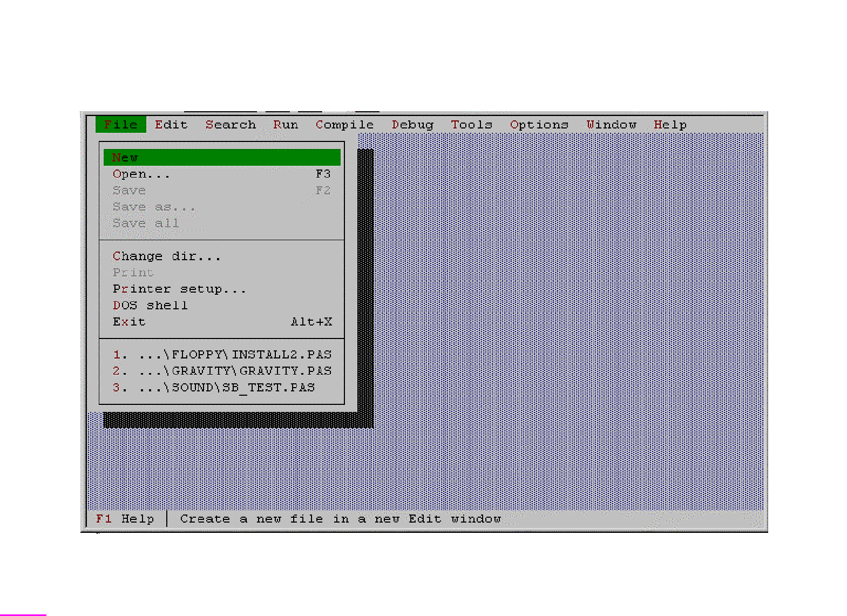Open the Search menu
The width and height of the screenshot is (847, 616).
[x=231, y=125]
